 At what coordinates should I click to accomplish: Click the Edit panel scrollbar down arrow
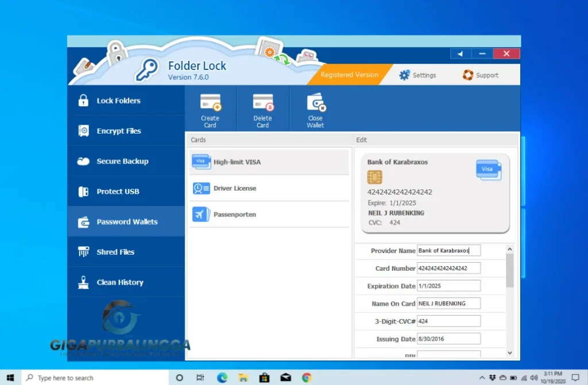(x=509, y=352)
